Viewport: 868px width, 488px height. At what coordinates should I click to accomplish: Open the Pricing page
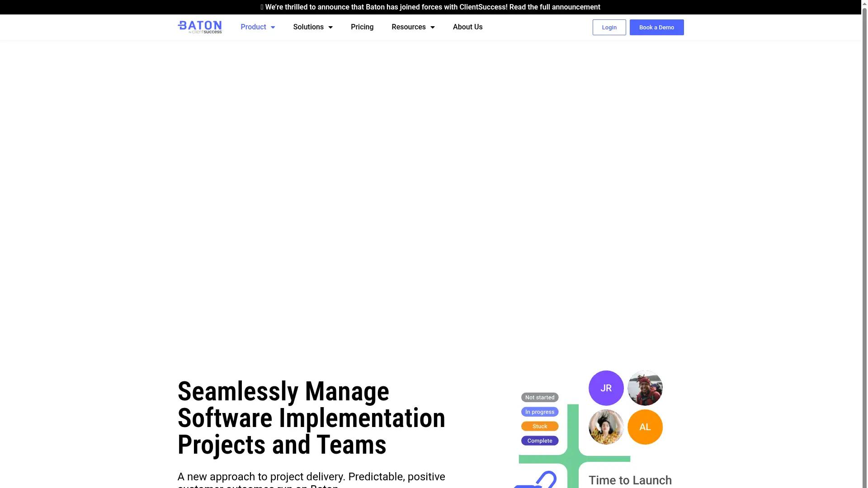click(x=362, y=27)
